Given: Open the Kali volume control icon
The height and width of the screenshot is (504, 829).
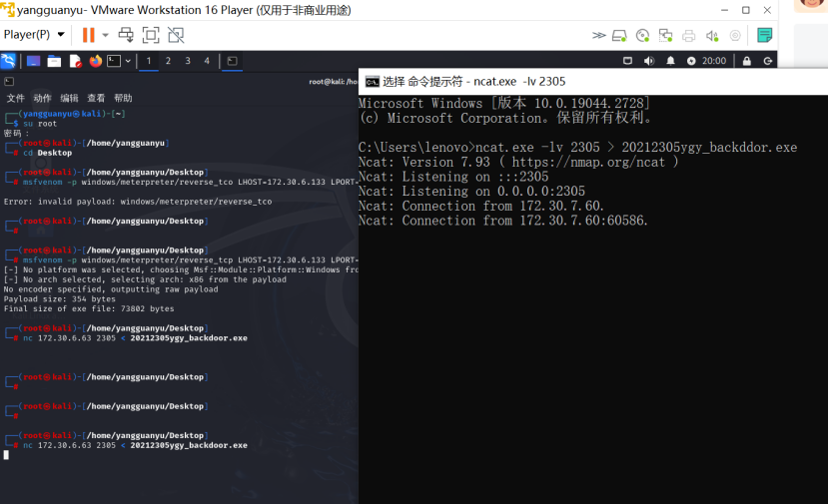Looking at the screenshot, I should [648, 61].
